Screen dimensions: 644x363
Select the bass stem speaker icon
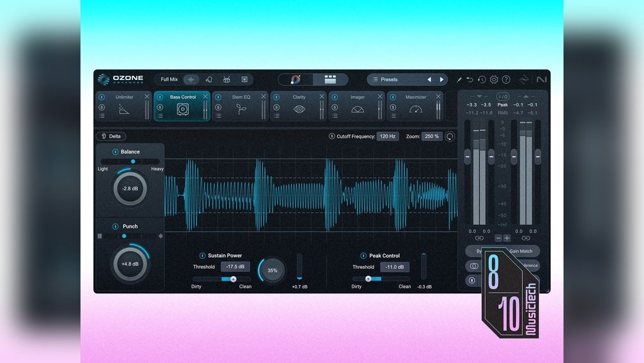click(244, 79)
